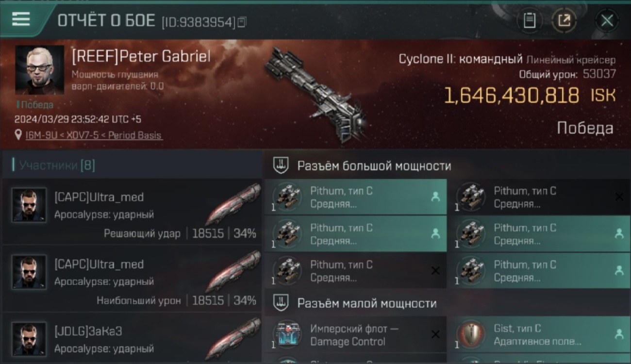Share the battle report externally
Screen dimensions: 631x364
coord(564,21)
